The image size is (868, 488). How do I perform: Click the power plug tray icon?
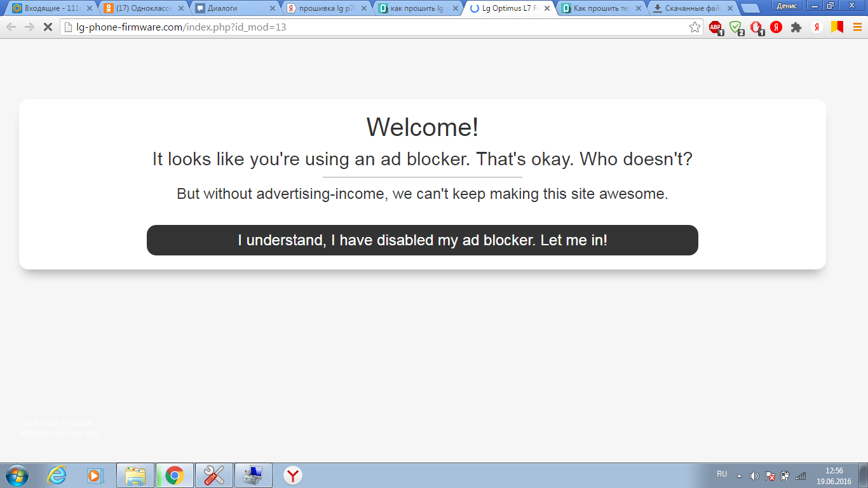pyautogui.click(x=785, y=475)
